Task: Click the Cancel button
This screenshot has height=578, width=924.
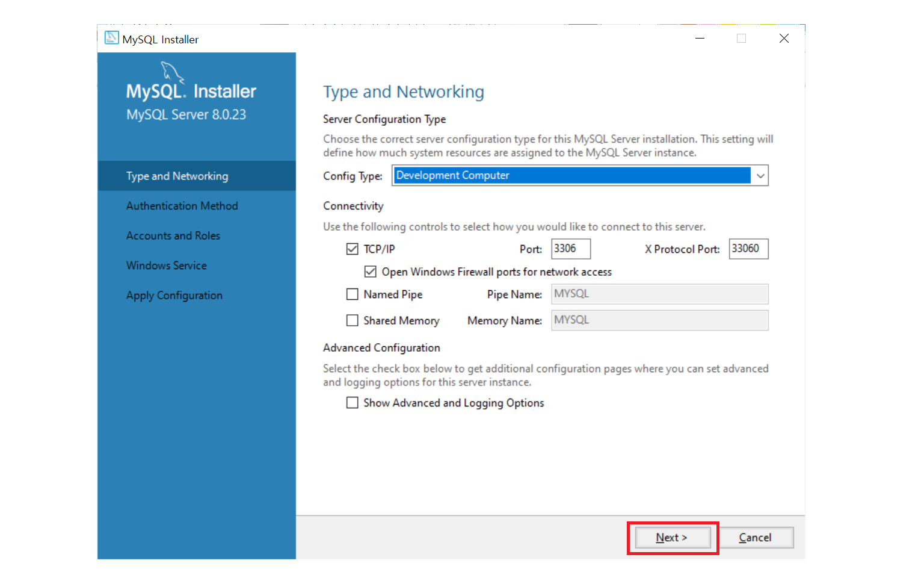Action: click(756, 538)
